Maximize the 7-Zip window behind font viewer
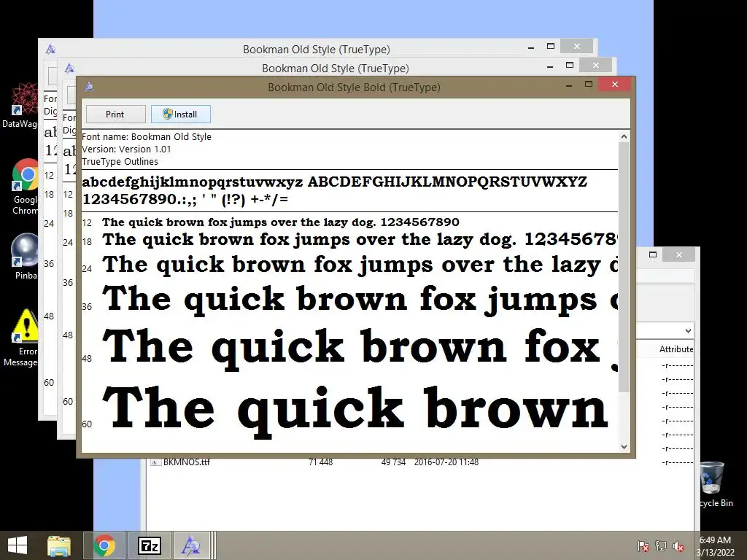Viewport: 747px width, 560px height. tap(653, 254)
